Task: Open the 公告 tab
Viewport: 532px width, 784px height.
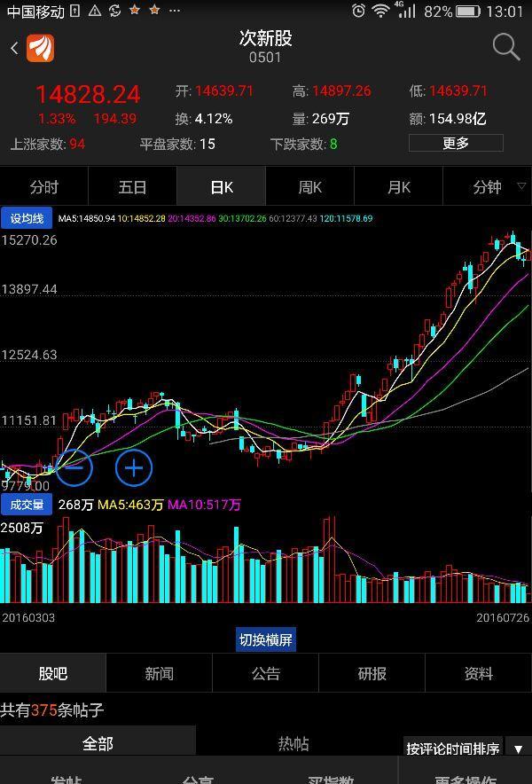Action: pyautogui.click(x=265, y=673)
